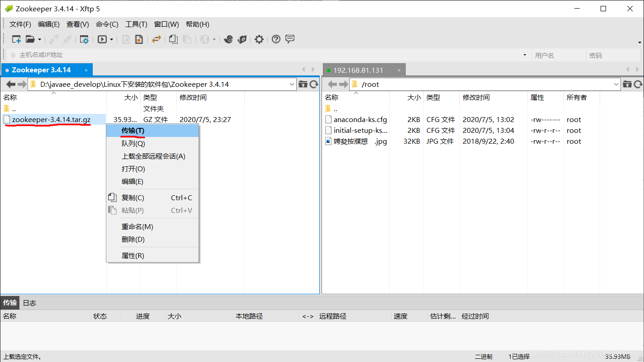Open the 文件(F) menu
The image size is (644, 362).
tap(20, 24)
